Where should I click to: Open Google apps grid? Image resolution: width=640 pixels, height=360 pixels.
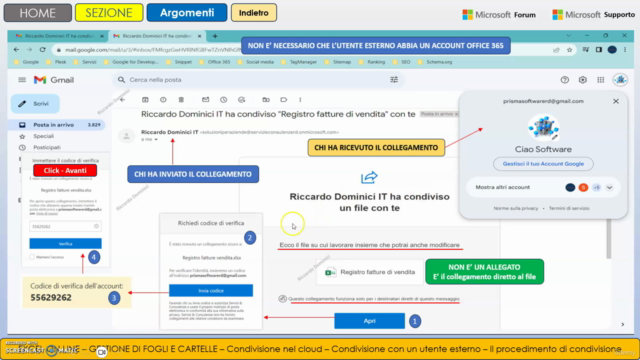point(600,80)
